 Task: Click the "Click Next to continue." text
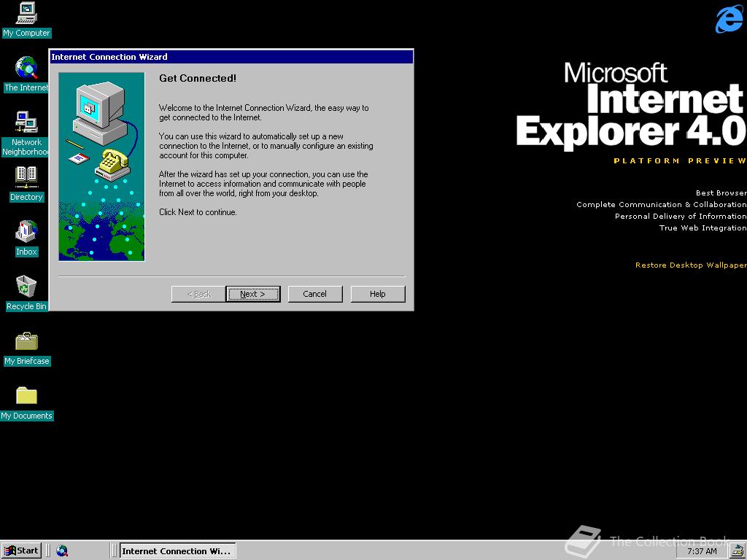click(x=198, y=212)
